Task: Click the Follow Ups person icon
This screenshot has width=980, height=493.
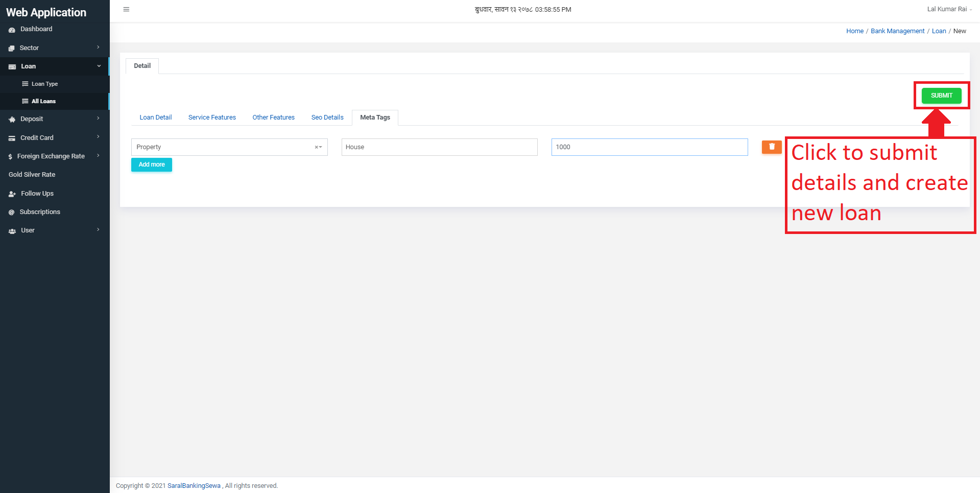Action: point(12,194)
